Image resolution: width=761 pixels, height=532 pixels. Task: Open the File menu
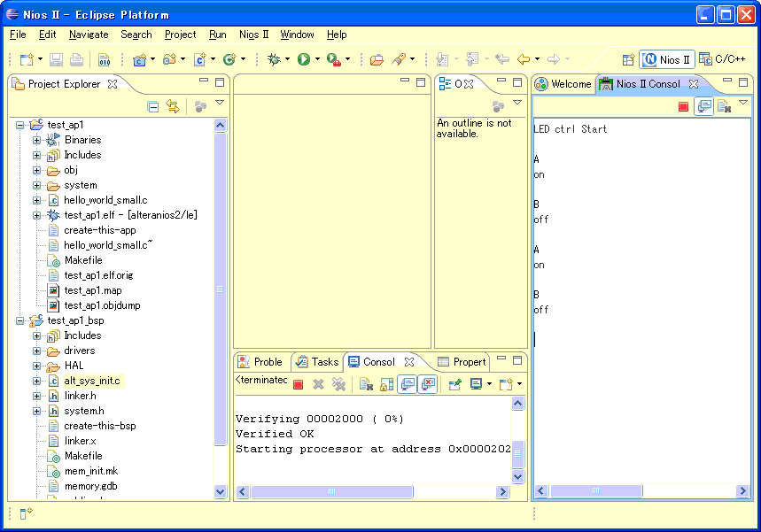pos(18,35)
